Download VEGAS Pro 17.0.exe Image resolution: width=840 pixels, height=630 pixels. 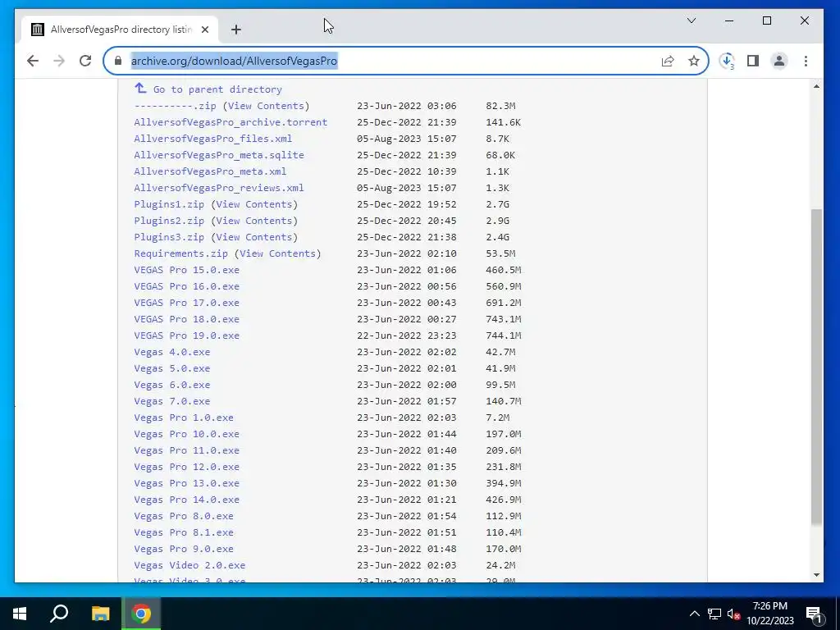[186, 303]
